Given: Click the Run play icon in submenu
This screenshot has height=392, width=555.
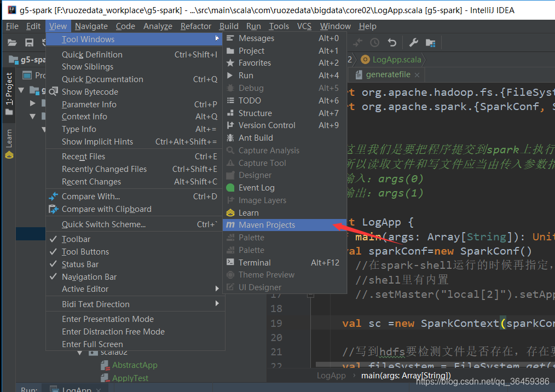Looking at the screenshot, I should click(x=230, y=76).
